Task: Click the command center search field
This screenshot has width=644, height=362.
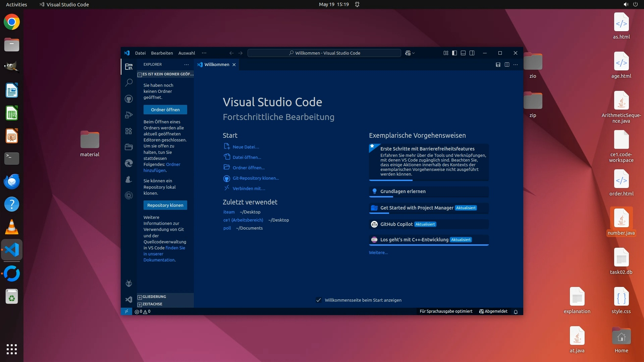Action: (324, 53)
